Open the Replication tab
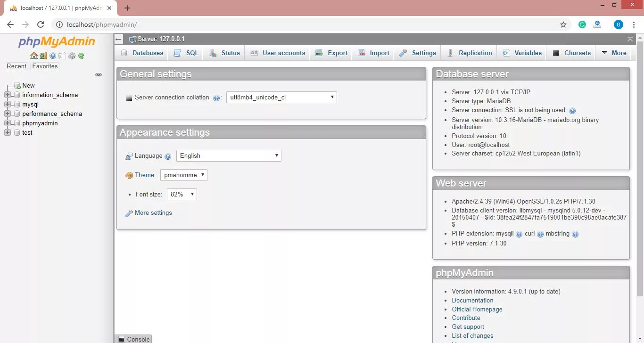Viewport: 644px width, 343px height. click(x=469, y=53)
